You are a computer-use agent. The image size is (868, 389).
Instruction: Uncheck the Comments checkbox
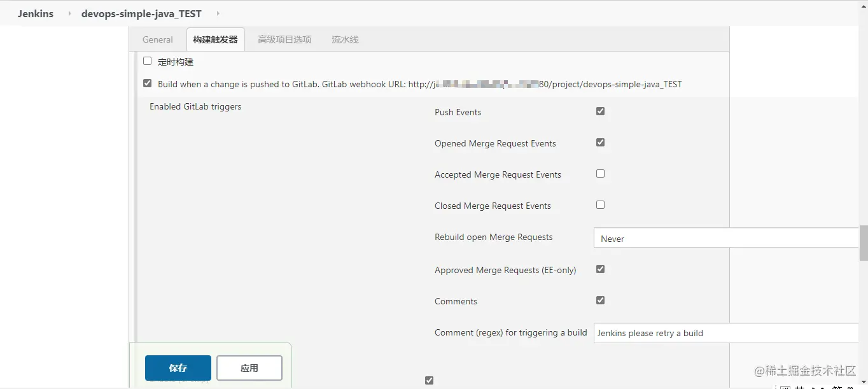click(600, 301)
